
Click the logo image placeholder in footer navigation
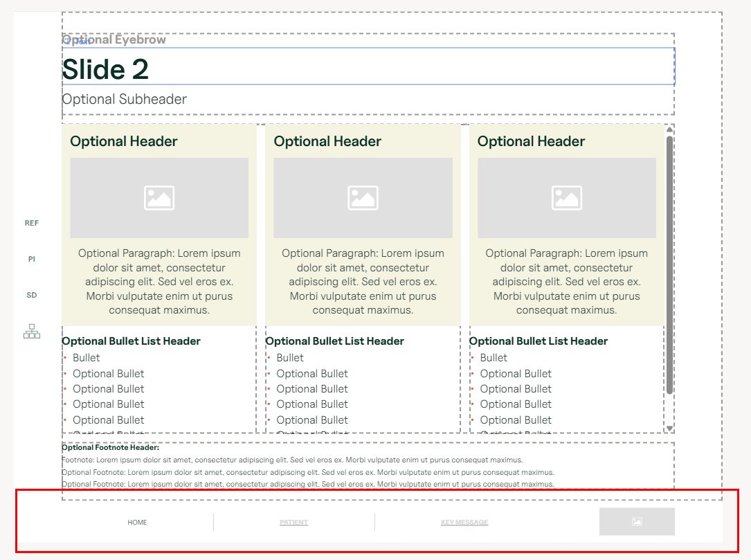coord(637,522)
